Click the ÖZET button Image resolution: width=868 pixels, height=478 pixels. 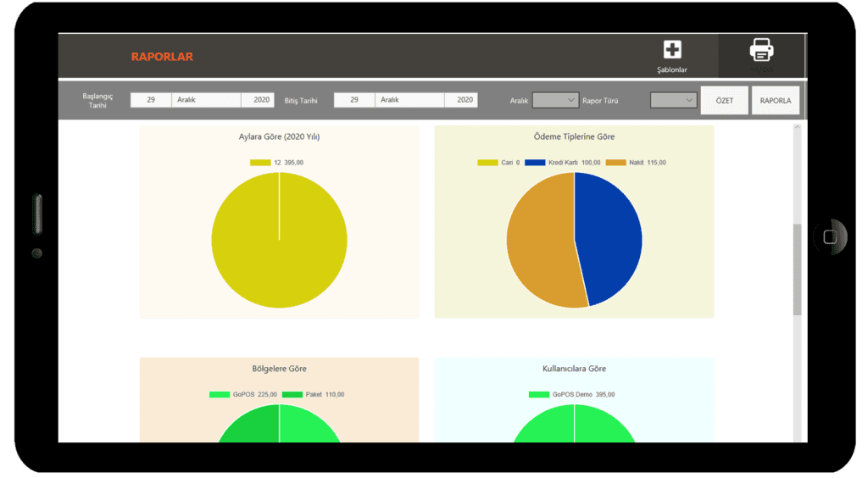click(x=724, y=101)
